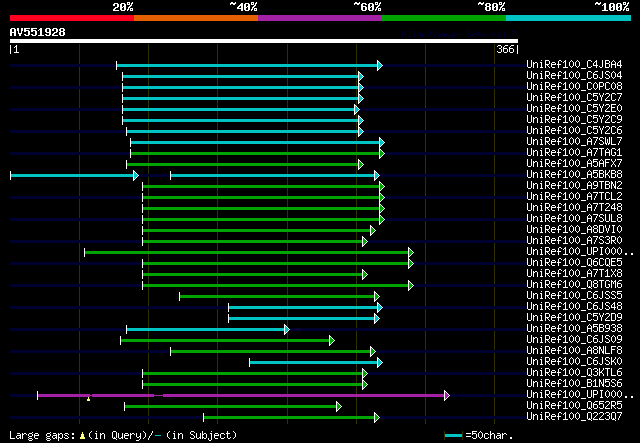This screenshot has height=443, width=640.
Task: Select the UniRef100_C6JS48 label
Action: point(574,307)
